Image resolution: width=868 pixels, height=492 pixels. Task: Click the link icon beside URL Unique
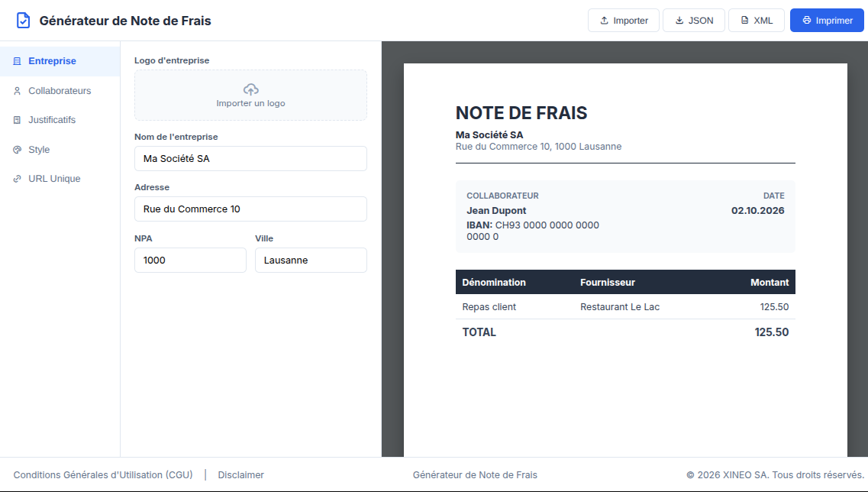pos(17,179)
